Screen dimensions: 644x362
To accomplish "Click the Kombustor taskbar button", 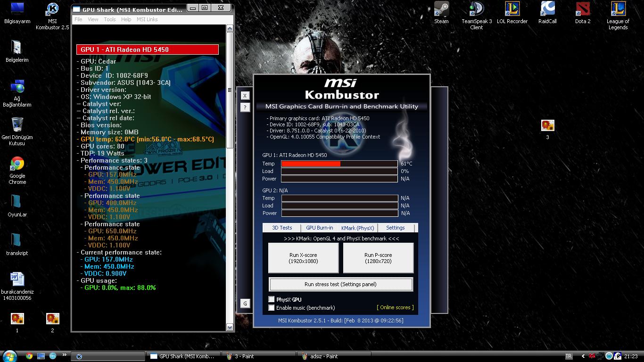I will [x=108, y=356].
